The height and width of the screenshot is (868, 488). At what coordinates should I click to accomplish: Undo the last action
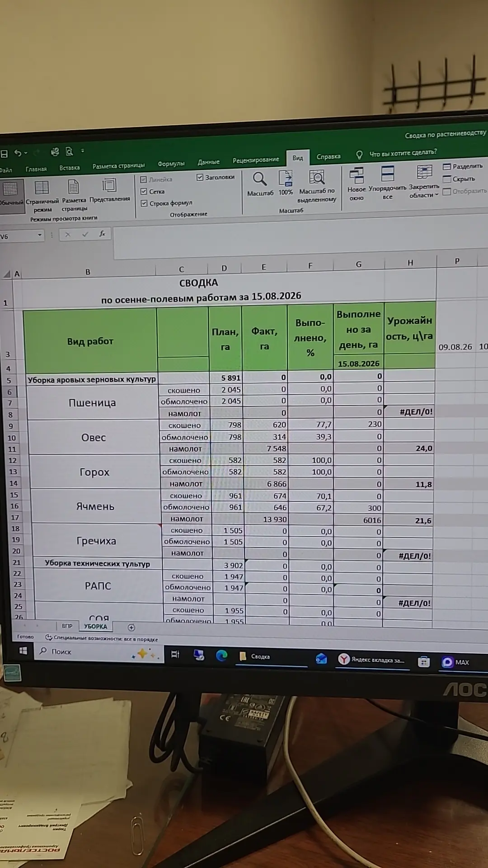tap(18, 153)
